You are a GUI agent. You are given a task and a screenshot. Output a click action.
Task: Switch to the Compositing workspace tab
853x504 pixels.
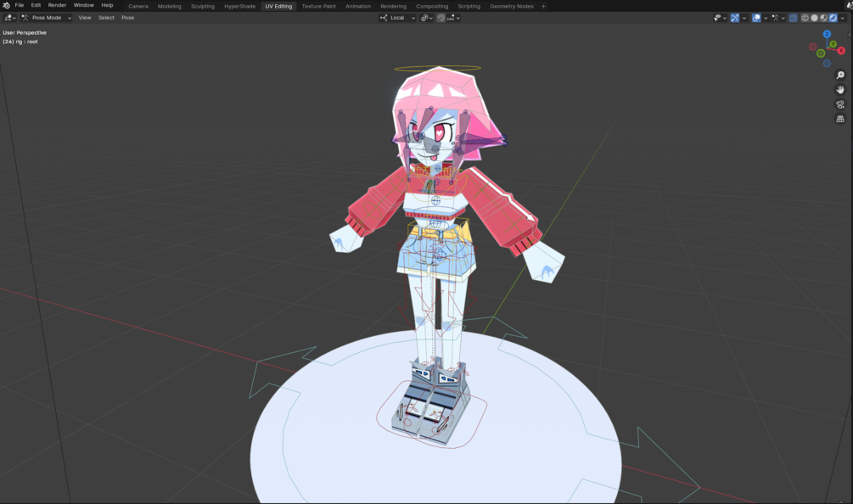click(x=432, y=7)
